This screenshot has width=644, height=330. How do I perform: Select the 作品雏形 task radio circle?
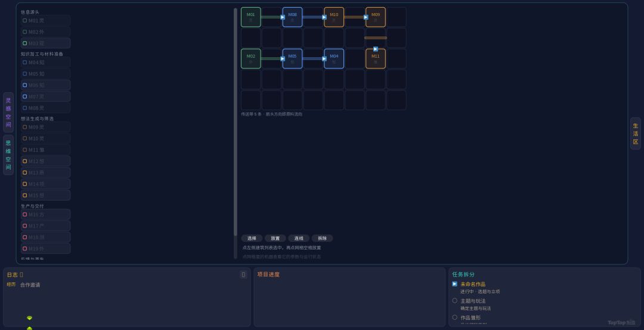coord(454,317)
